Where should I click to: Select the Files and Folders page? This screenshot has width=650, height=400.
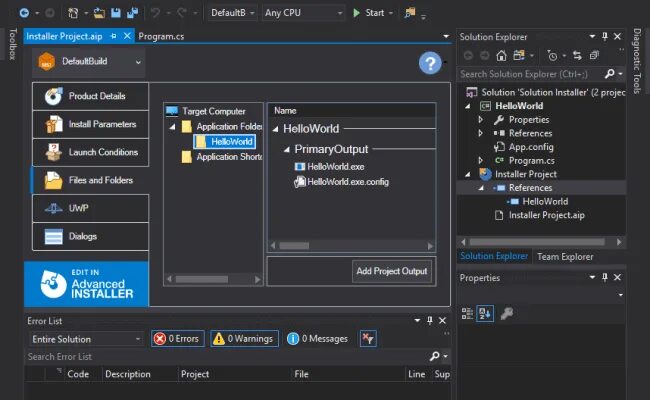click(x=90, y=180)
